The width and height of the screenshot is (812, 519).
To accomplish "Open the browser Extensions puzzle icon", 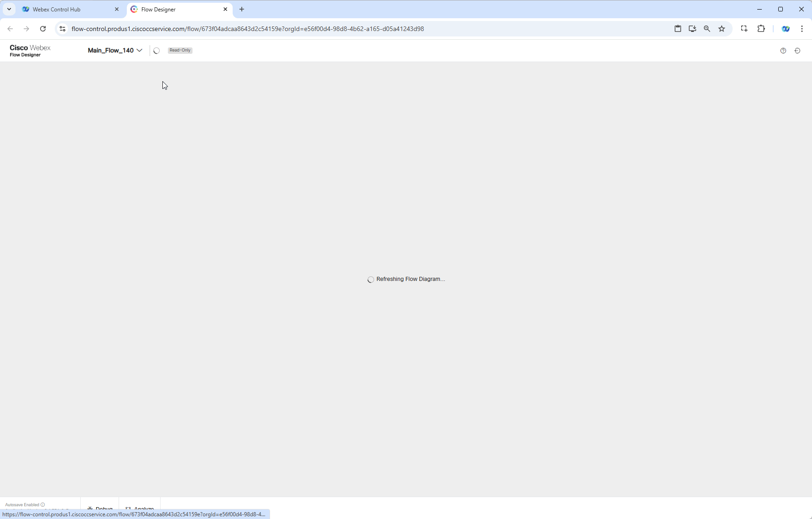I will [761, 29].
